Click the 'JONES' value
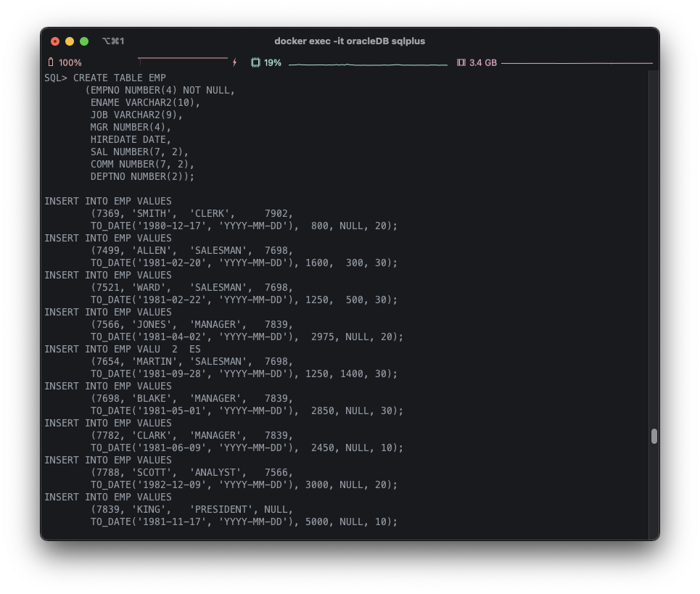The height and width of the screenshot is (594, 700). coord(154,324)
